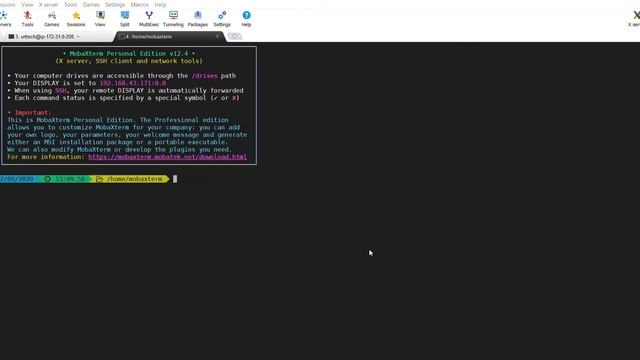Screen dimensions: 640x360
Task: Click the 192.168.43.171:0.0 DISPLAY value
Action: tap(133, 83)
